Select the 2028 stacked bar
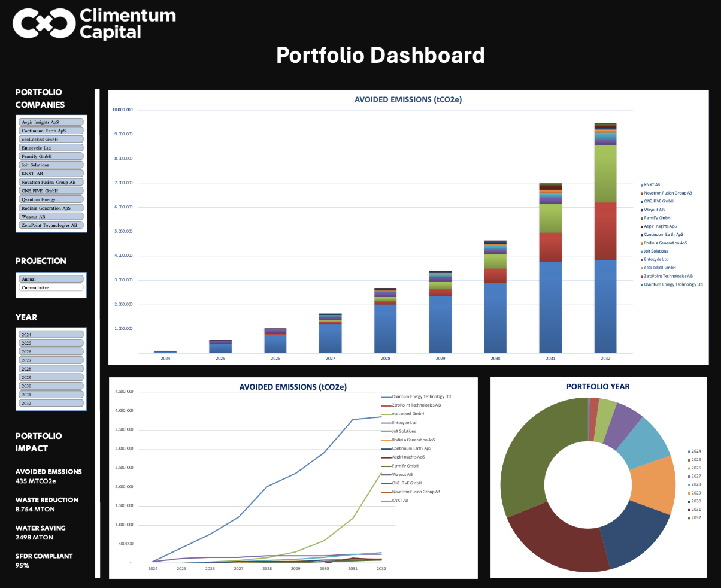Screen dimensions: 721x588 [385, 321]
